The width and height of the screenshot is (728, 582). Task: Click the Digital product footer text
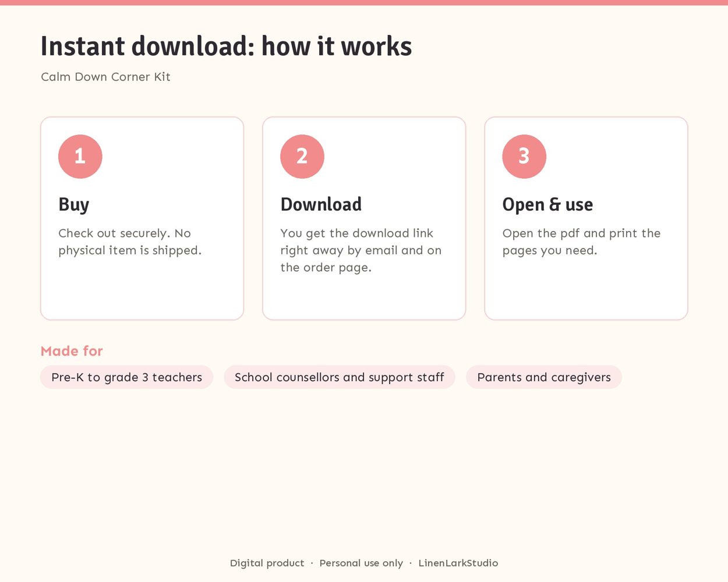click(x=267, y=563)
